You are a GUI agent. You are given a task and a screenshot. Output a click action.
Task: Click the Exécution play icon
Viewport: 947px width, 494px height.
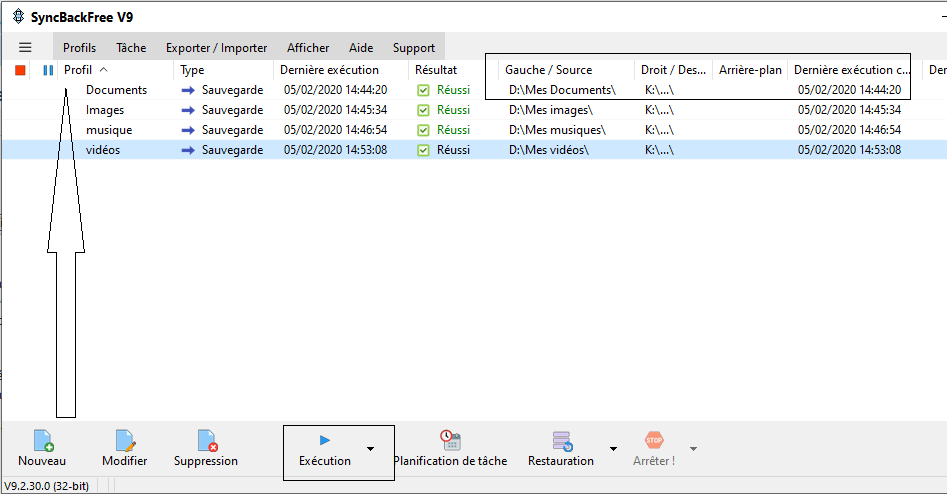tap(325, 440)
